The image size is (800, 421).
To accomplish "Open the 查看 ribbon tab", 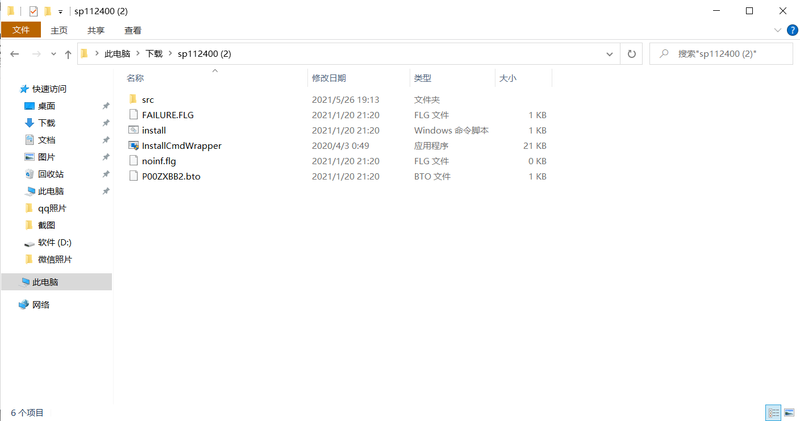I will pyautogui.click(x=132, y=31).
